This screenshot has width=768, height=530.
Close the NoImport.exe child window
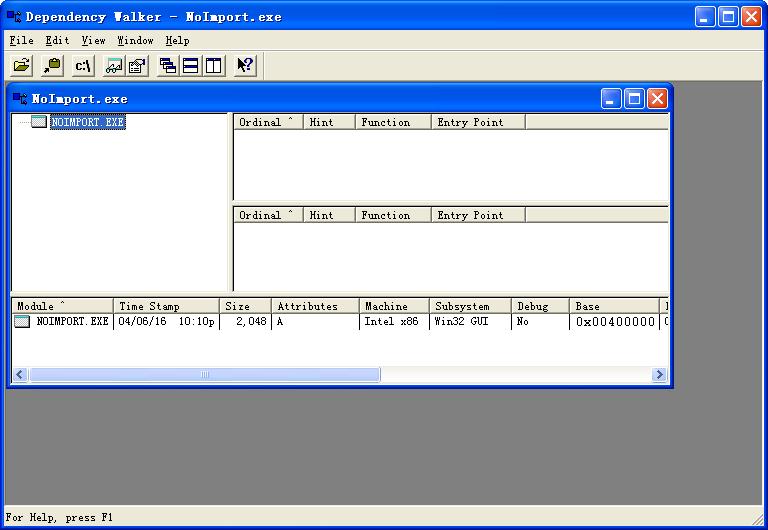[657, 99]
